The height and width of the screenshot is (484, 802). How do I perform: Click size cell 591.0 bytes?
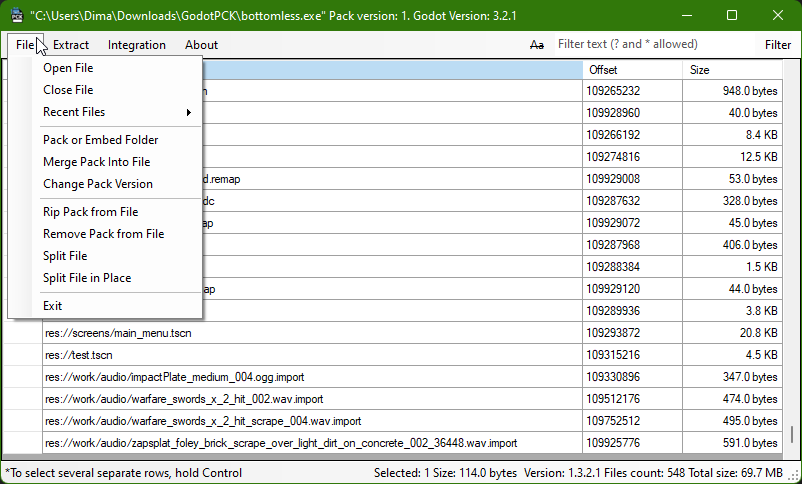coord(732,443)
